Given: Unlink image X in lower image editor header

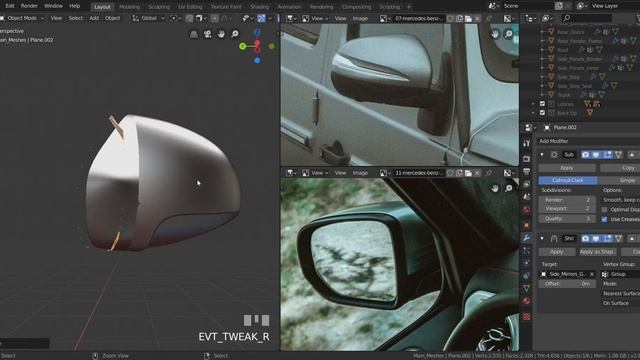Looking at the screenshot, I should point(477,173).
